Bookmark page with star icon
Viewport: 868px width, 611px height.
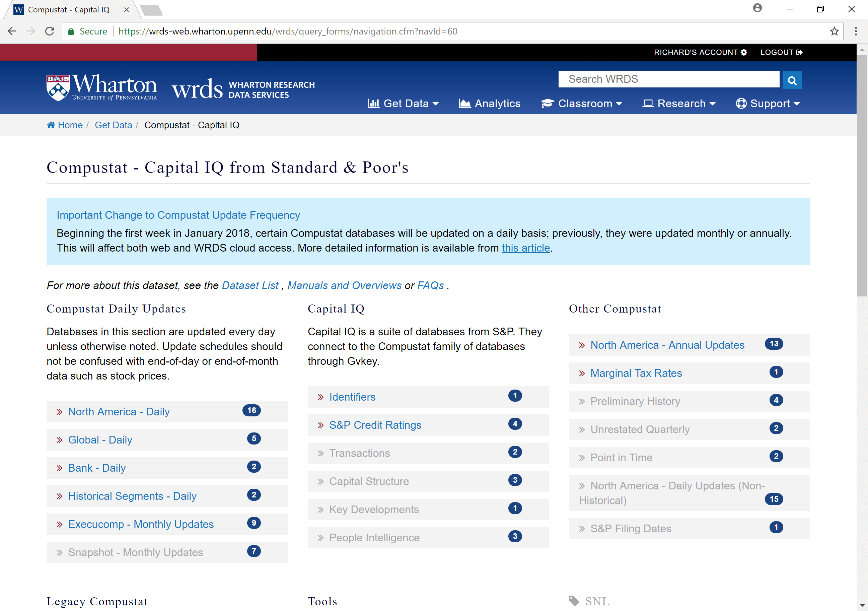[834, 31]
